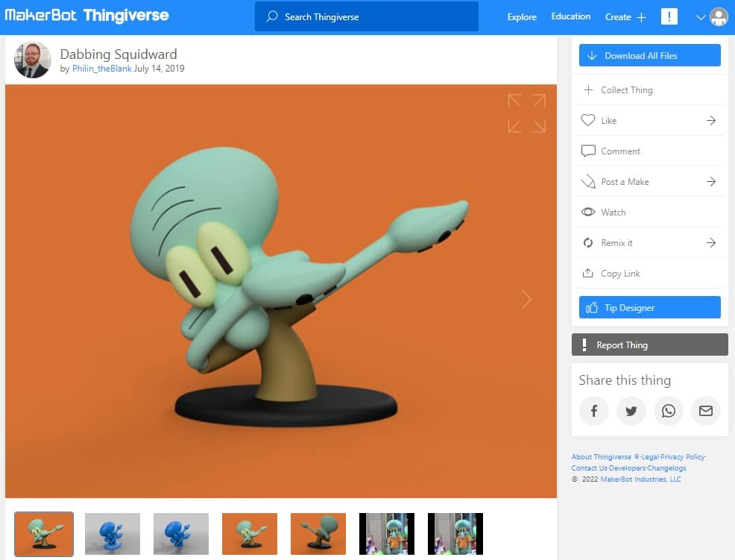
Task: Advance to the next image with the chevron
Action: click(526, 299)
